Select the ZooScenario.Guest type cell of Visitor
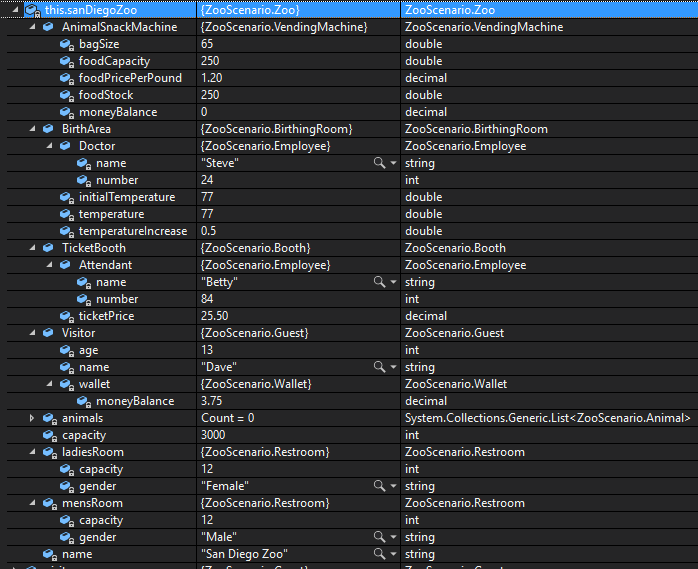The height and width of the screenshot is (569, 698). pyautogui.click(x=549, y=333)
